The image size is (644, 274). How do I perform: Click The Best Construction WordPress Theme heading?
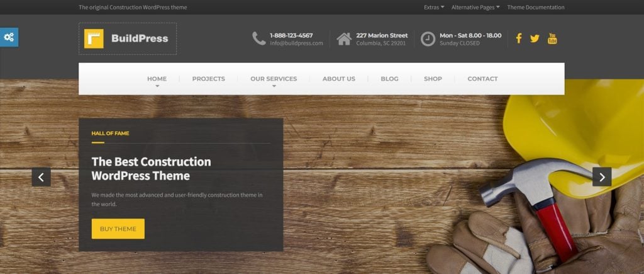point(151,169)
